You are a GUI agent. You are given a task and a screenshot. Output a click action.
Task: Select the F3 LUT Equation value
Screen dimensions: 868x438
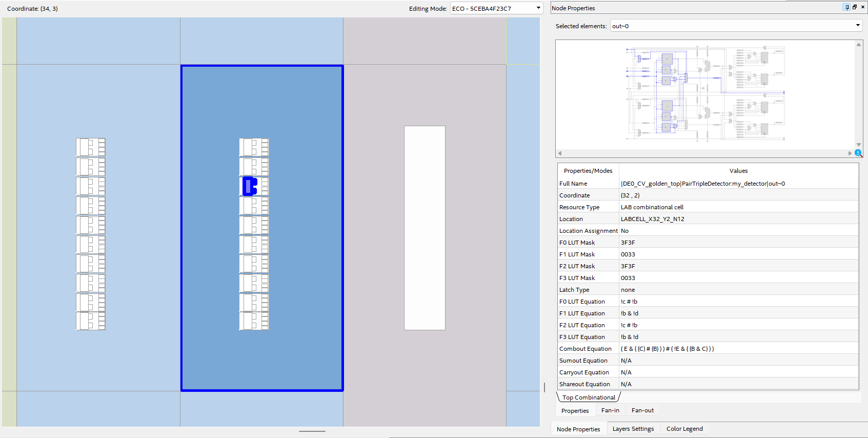pyautogui.click(x=738, y=337)
